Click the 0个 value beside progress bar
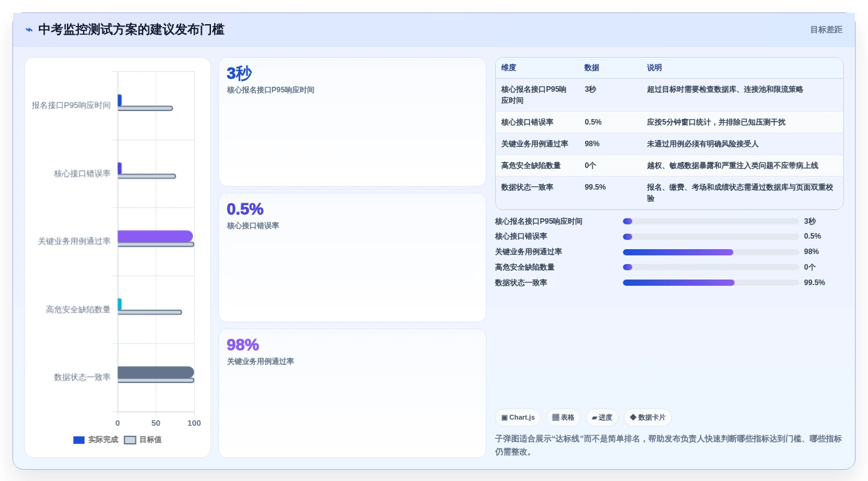This screenshot has height=481, width=868. 810,267
